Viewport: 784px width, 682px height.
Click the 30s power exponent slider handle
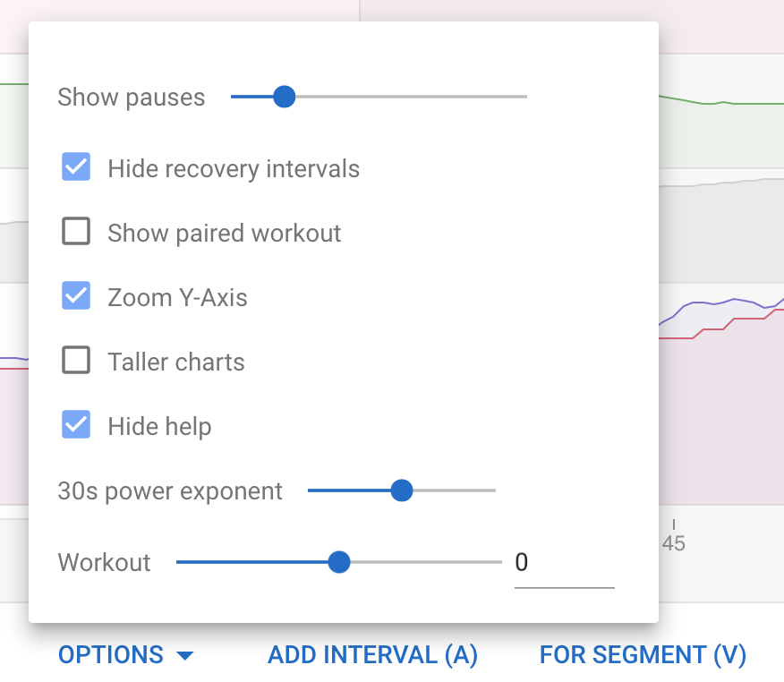[402, 490]
